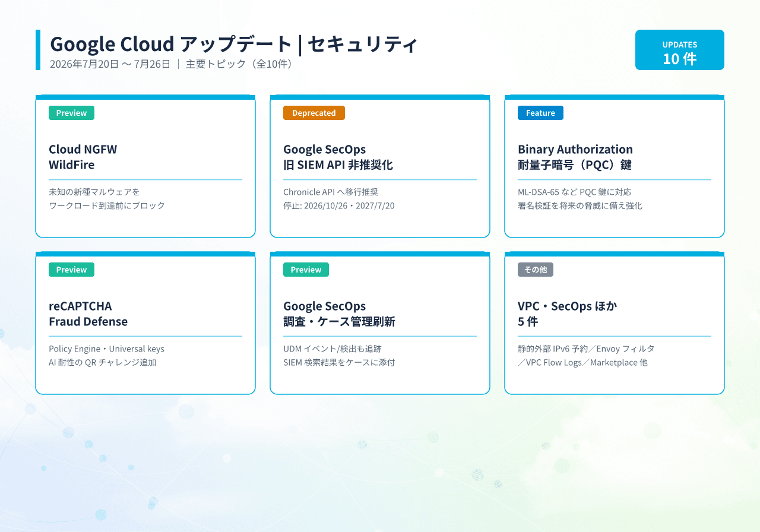
Task: Click the Google Cloud アップデート heading
Action: tap(171, 44)
